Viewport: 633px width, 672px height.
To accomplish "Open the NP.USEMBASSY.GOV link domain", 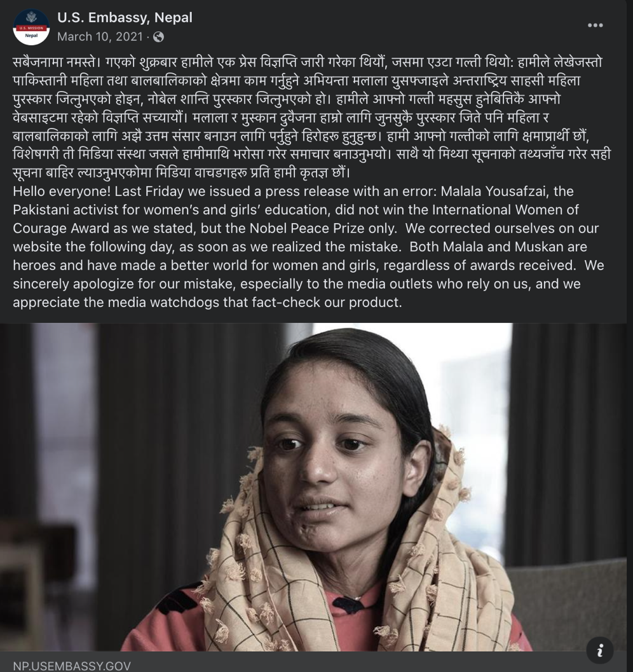I will 72,666.
